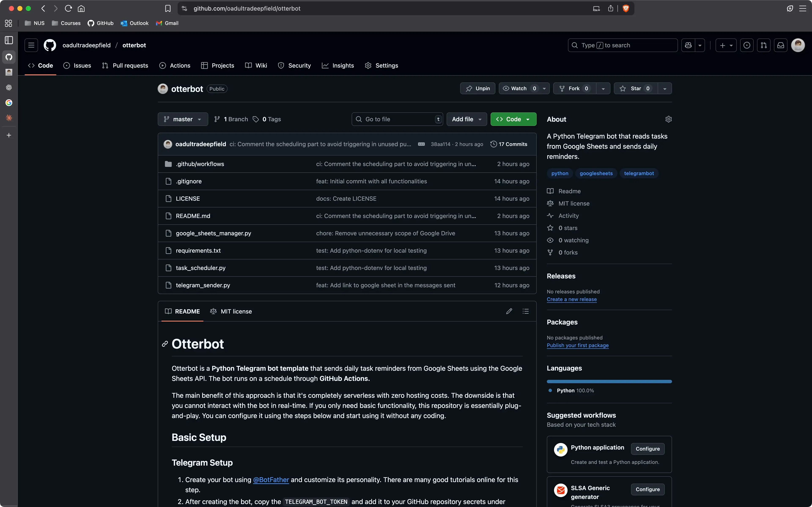812x507 pixels.
Task: View your issues icon
Action: click(747, 45)
